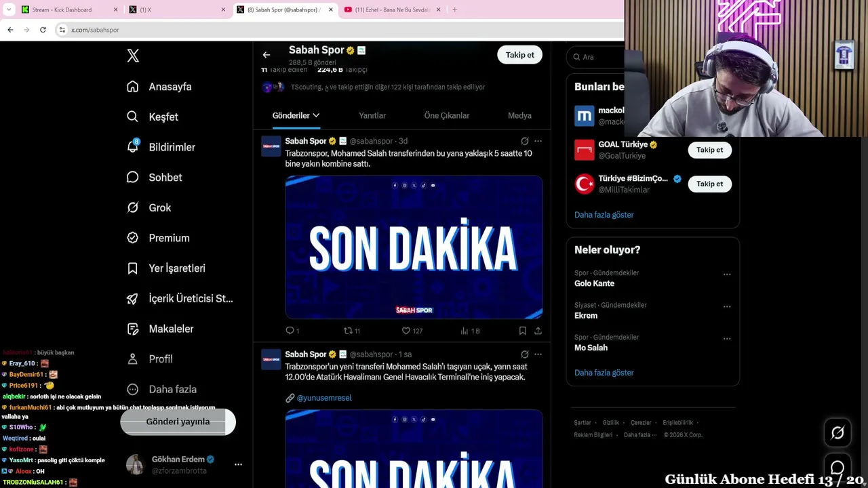Viewport: 868px width, 488px height.
Task: Click the address bar showing x.com/sabahspor
Action: tap(339, 30)
